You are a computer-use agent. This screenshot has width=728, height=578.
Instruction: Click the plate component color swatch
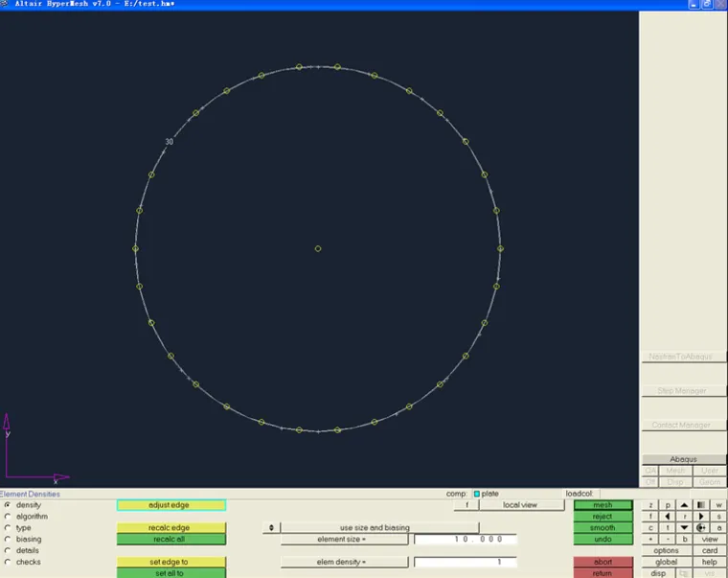pyautogui.click(x=476, y=494)
